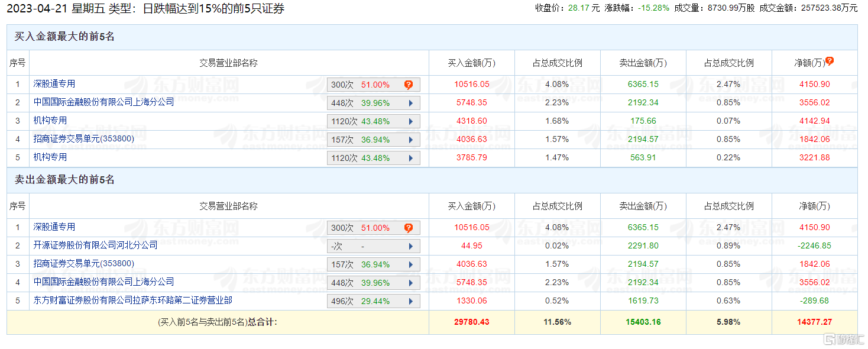Click buy amount cell 1330.06
The image size is (868, 349).
click(472, 300)
